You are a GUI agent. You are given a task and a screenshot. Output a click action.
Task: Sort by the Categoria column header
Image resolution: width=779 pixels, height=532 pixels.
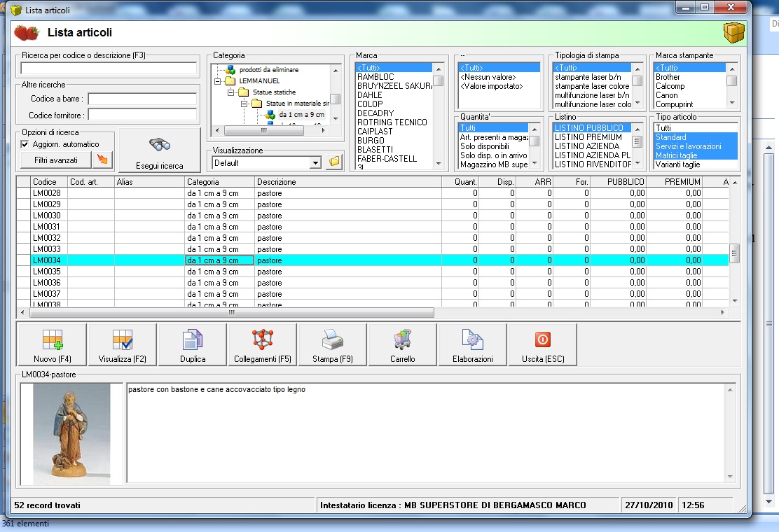219,182
